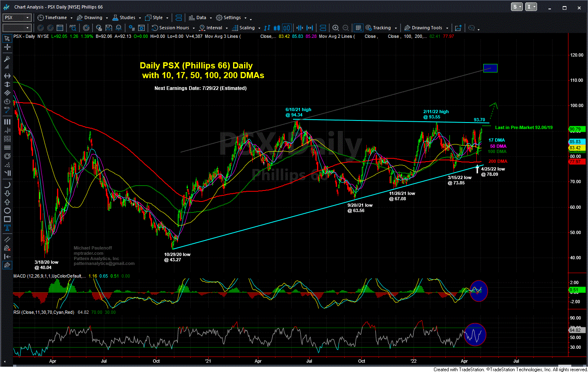Click the Tracking button label
This screenshot has height=372, width=588.
pos(382,28)
